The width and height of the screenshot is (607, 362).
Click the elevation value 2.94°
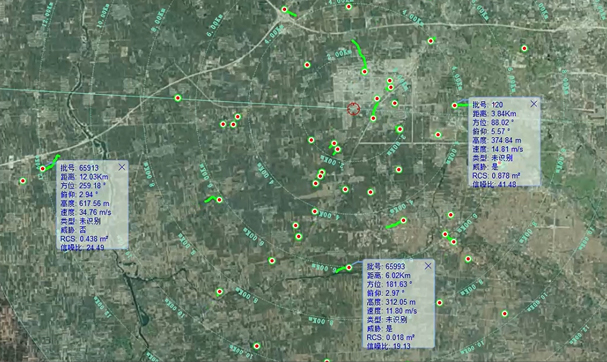(88, 195)
